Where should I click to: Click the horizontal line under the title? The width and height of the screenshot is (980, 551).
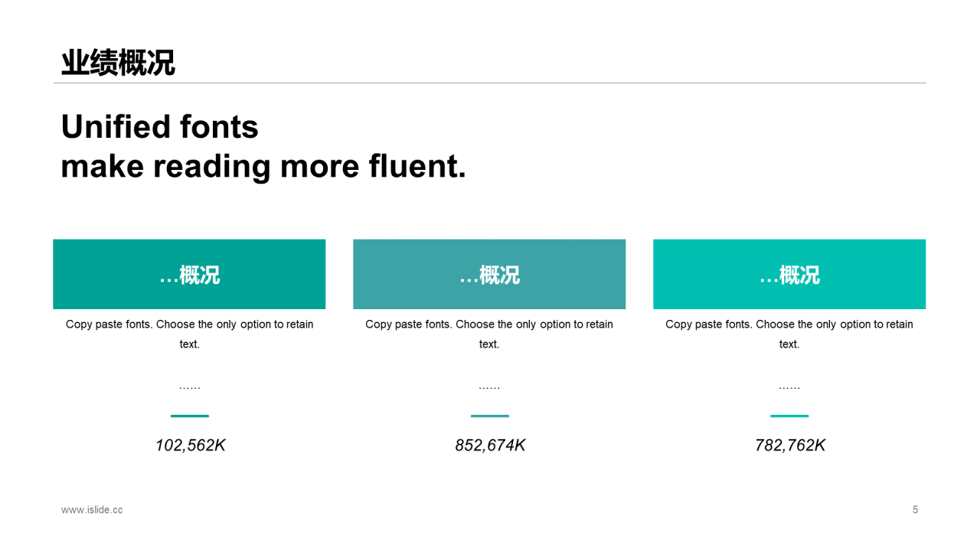coord(489,83)
